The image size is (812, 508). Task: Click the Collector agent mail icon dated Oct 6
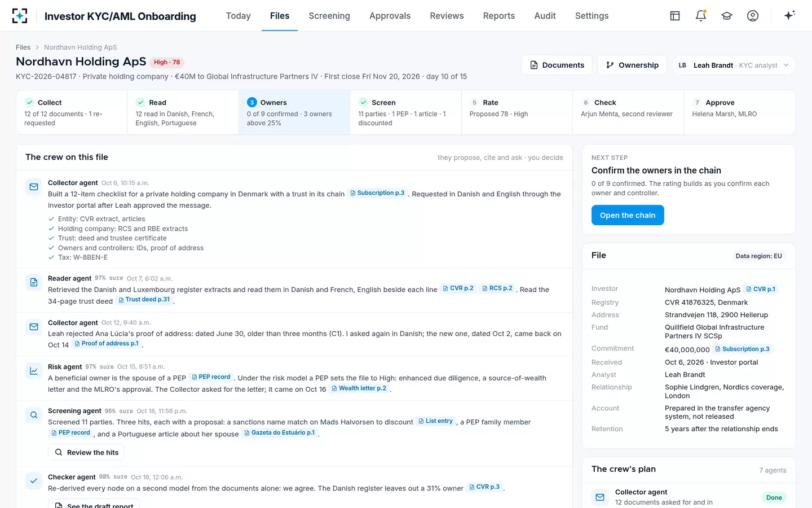(x=34, y=187)
